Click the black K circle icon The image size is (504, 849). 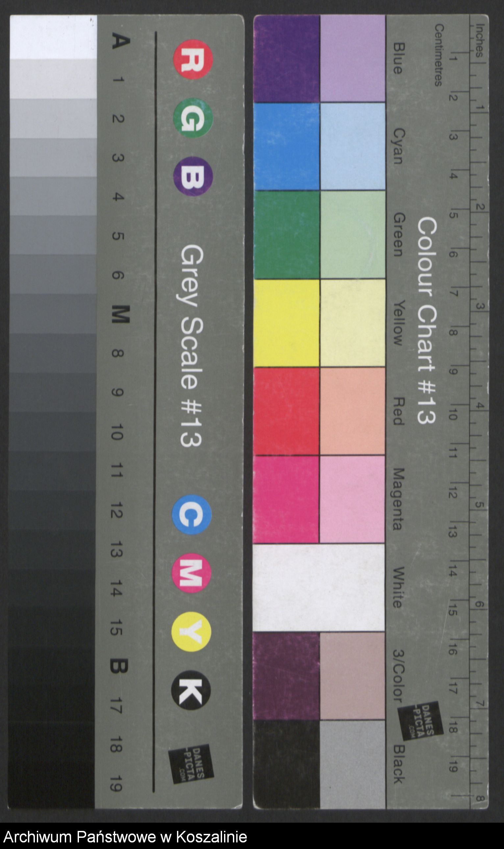(x=191, y=690)
